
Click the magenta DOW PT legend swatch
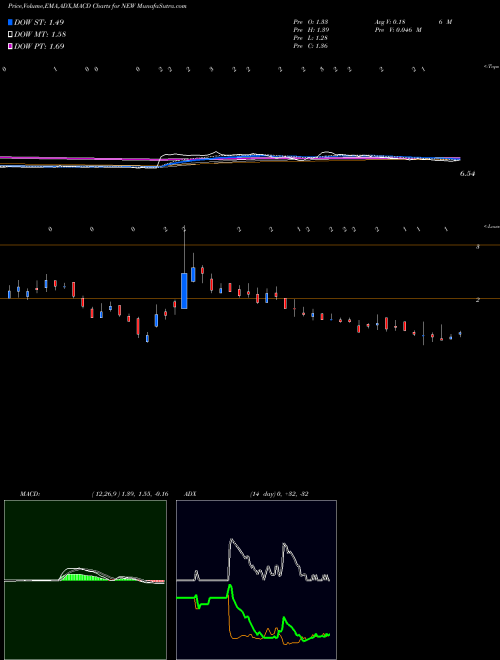pyautogui.click(x=10, y=46)
